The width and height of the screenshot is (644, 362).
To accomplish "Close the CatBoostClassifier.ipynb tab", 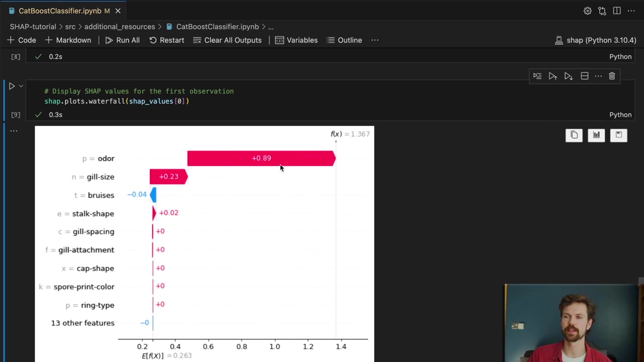I will click(118, 11).
